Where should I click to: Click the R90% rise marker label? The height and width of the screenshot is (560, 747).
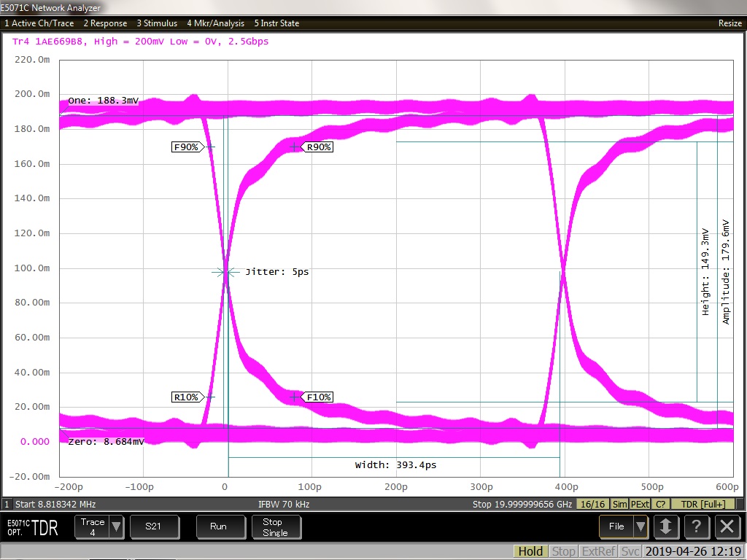(x=319, y=147)
